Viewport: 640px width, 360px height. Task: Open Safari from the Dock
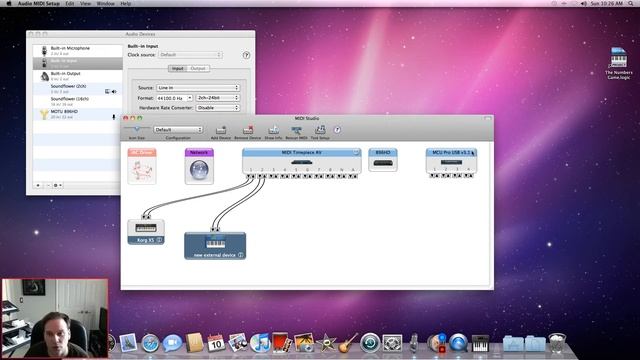point(150,343)
